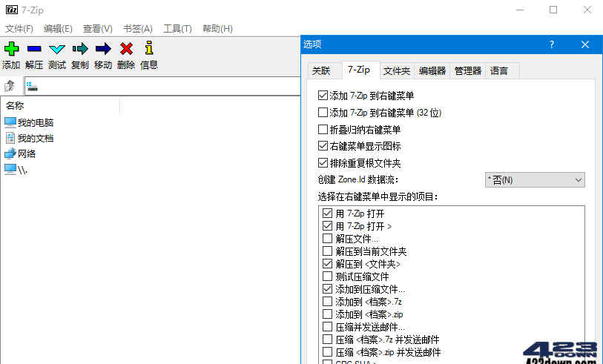
Task: Check 测试压缩文件 list item
Action: tap(327, 277)
